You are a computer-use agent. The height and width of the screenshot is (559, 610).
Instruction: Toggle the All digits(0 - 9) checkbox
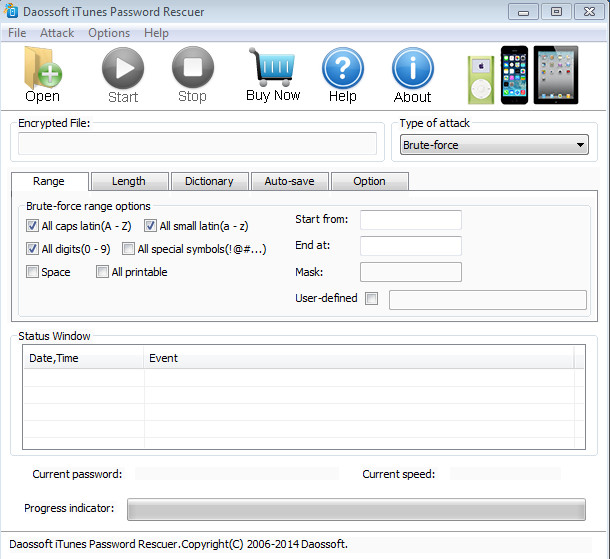click(32, 249)
